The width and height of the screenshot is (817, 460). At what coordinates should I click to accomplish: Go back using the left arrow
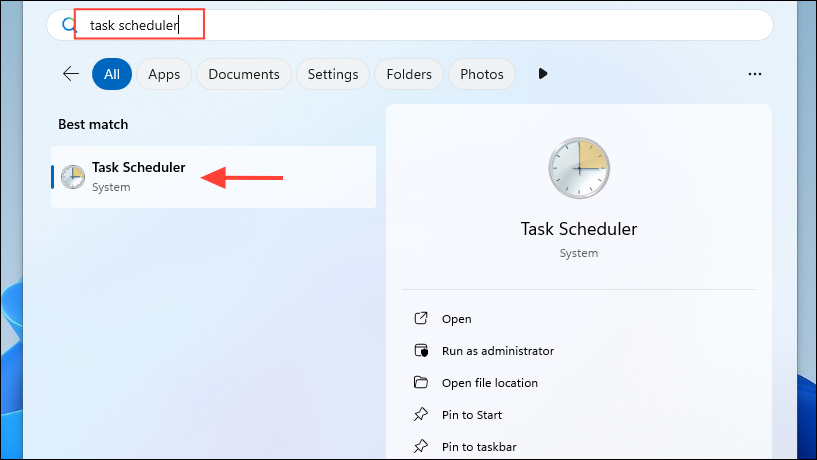click(x=70, y=74)
